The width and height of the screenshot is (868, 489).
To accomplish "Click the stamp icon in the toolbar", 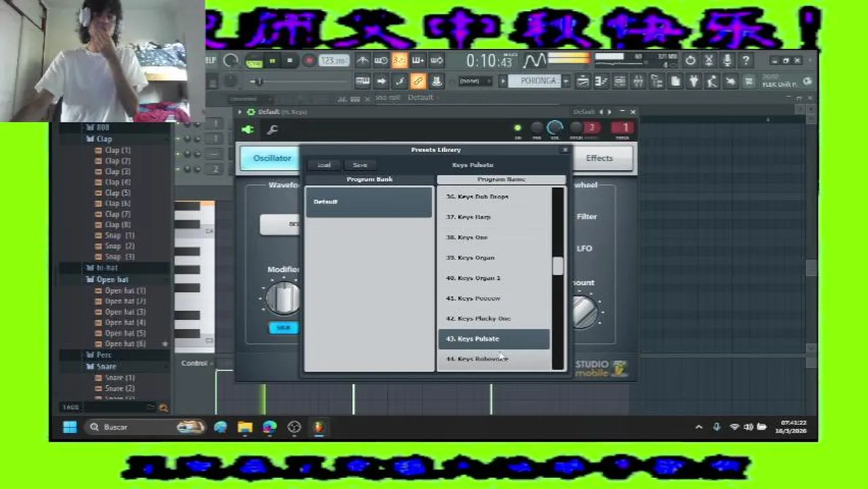I will click(x=436, y=81).
